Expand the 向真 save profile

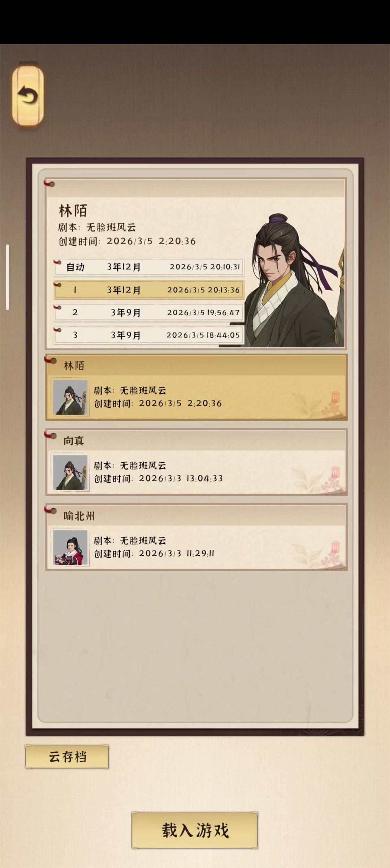tap(196, 462)
